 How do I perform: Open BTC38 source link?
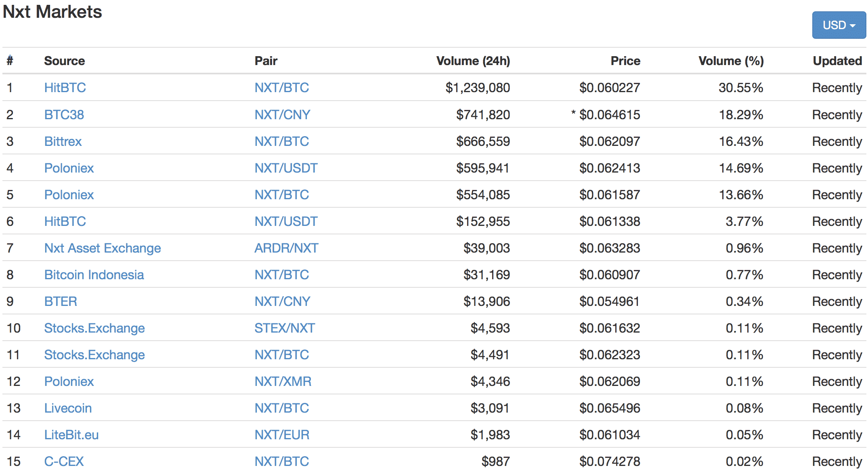coord(64,115)
